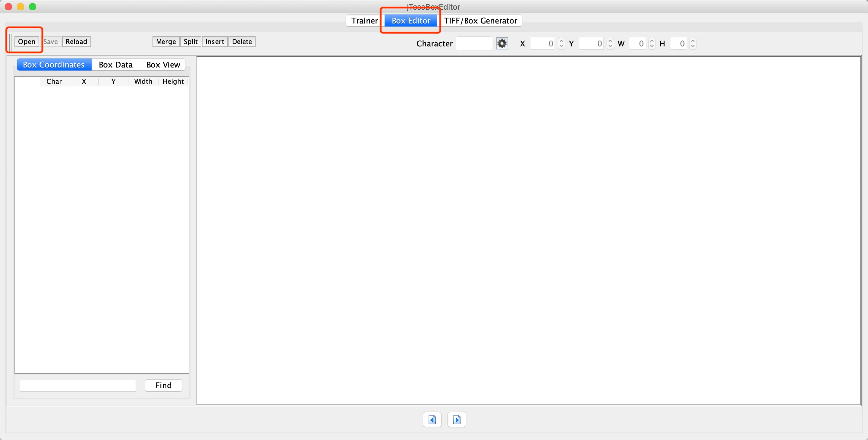Go to previous page with left arrow
This screenshot has width=868, height=440.
432,420
